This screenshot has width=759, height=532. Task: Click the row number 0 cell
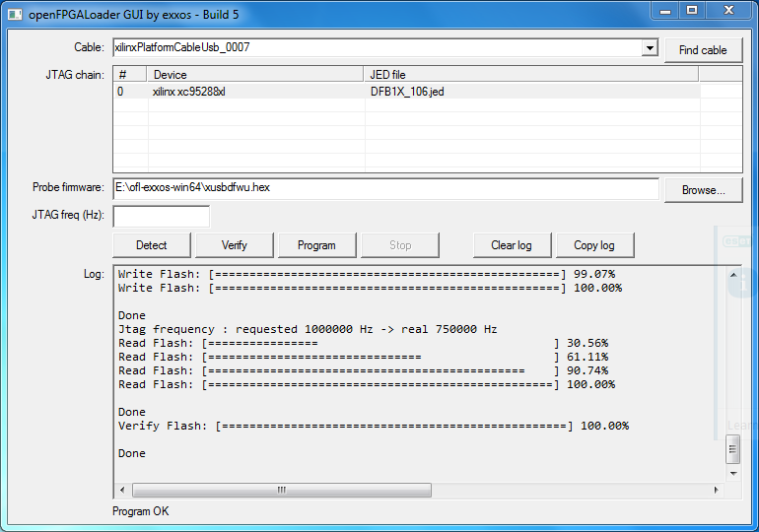pyautogui.click(x=131, y=92)
